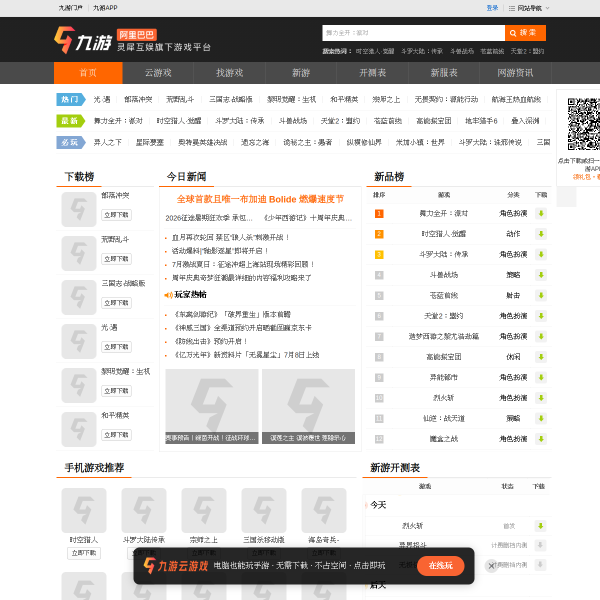Open the 九游门户 link in top bar
600x600 pixels.
[x=70, y=8]
